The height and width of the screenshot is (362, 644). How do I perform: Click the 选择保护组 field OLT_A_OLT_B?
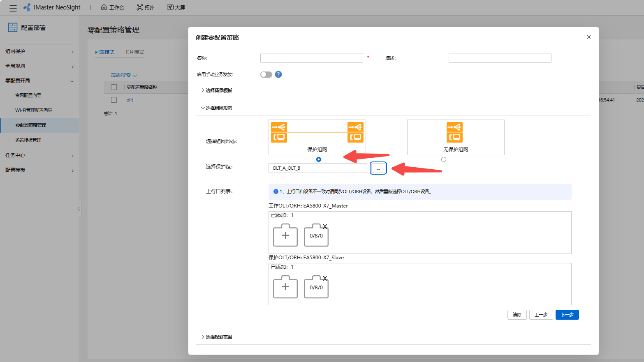tap(317, 168)
